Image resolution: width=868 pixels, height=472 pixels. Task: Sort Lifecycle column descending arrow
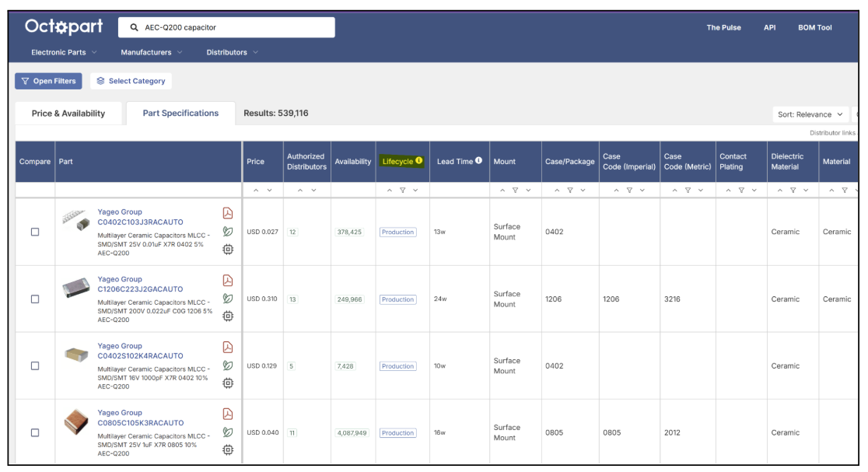[416, 191]
